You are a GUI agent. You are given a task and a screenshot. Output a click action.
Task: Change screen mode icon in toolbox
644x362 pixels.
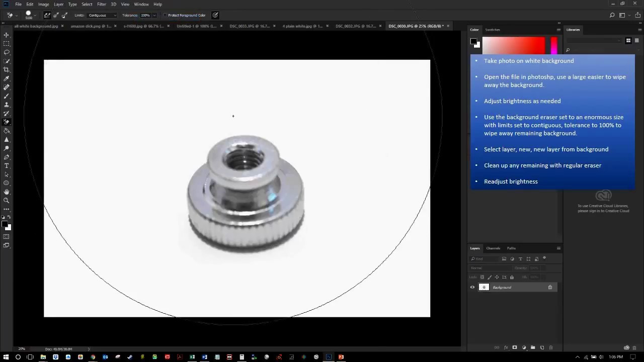coord(7,245)
